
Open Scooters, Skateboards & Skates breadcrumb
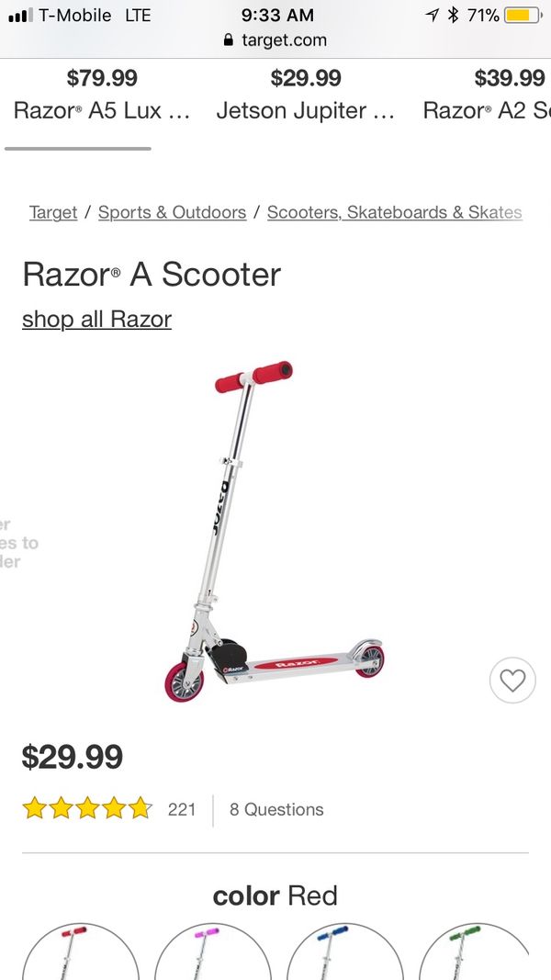click(x=395, y=212)
